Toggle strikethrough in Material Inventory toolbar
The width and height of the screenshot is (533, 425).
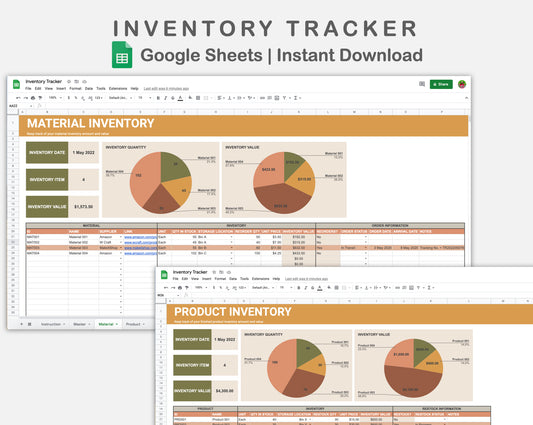173,98
